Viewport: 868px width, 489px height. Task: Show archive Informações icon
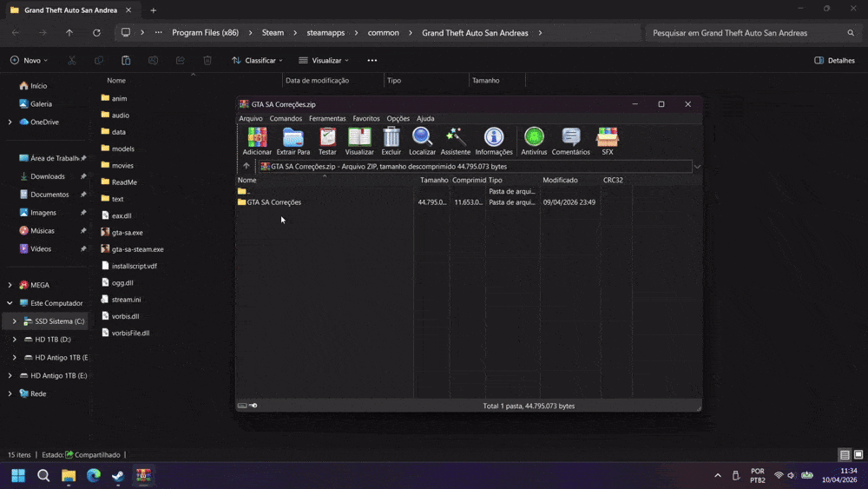point(494,142)
